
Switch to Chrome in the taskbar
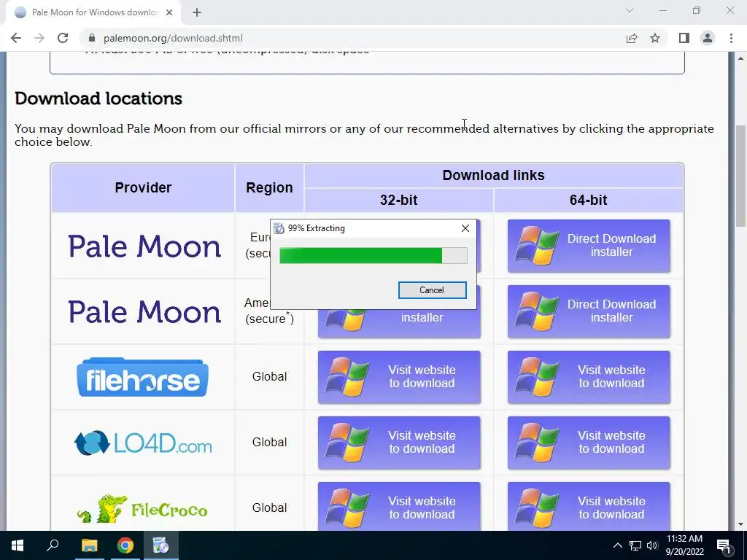pyautogui.click(x=125, y=545)
